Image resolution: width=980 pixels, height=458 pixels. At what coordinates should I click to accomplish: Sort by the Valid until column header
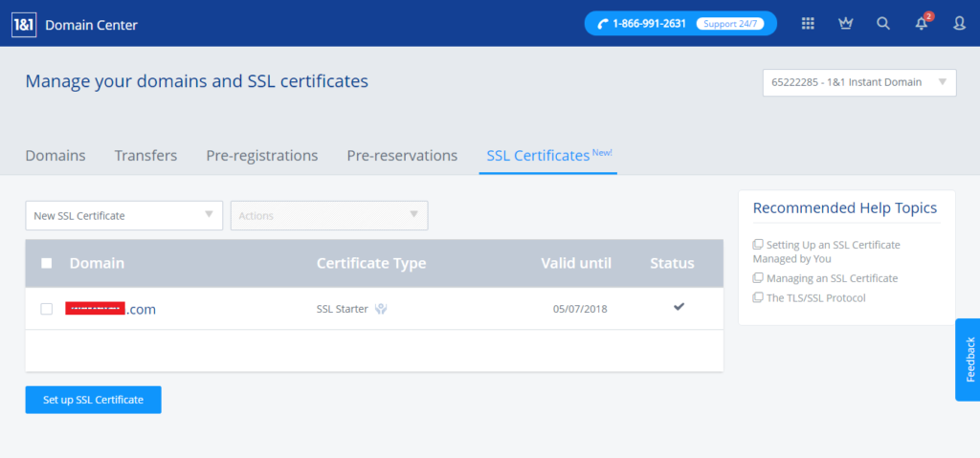point(576,263)
